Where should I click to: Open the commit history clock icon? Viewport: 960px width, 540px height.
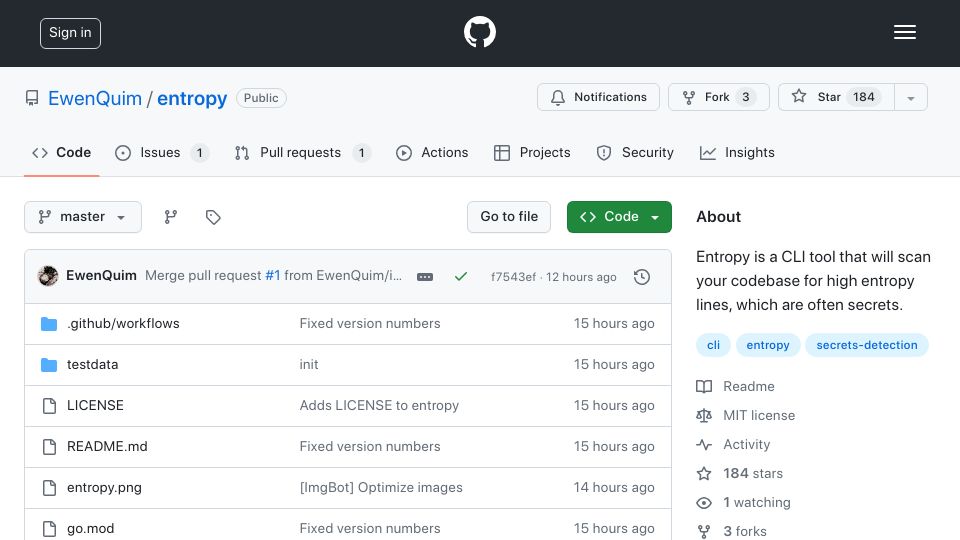(x=642, y=277)
